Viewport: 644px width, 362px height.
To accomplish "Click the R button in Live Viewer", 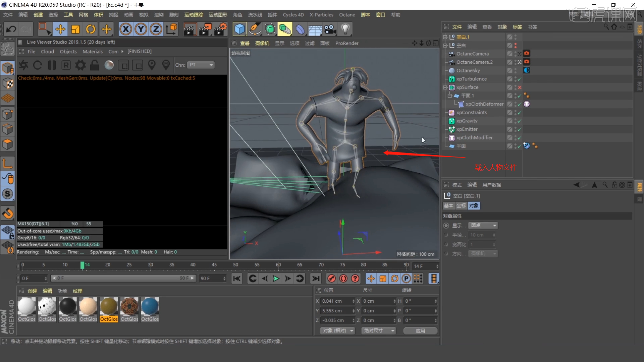I will click(x=66, y=65).
